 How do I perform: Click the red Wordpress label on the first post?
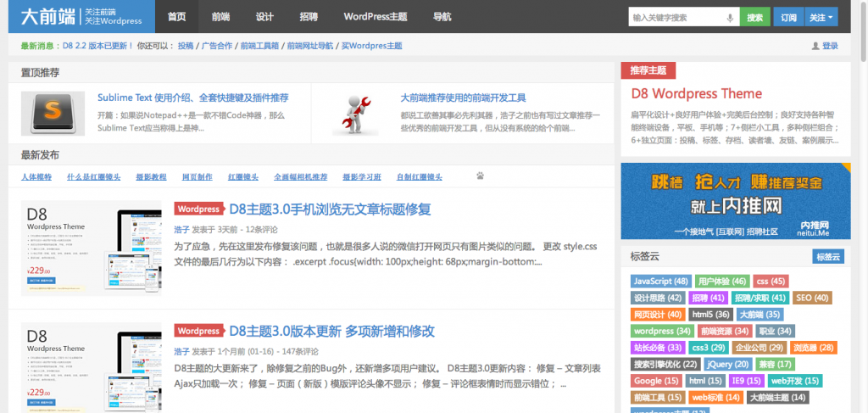(198, 209)
